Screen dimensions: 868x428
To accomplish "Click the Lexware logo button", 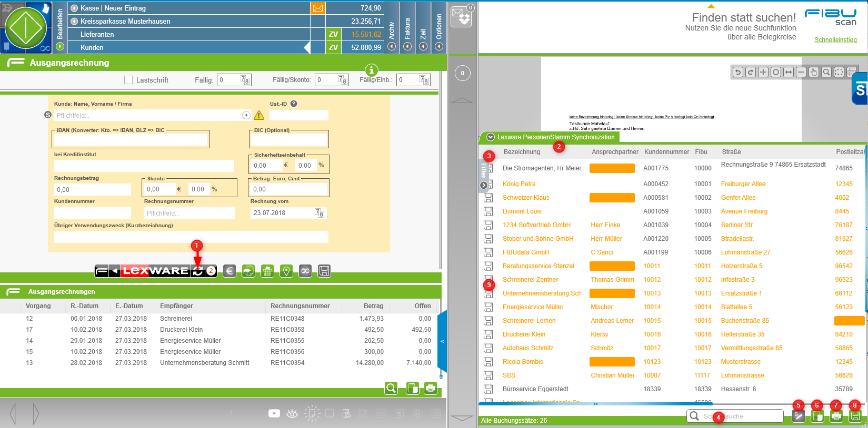I will (x=155, y=271).
